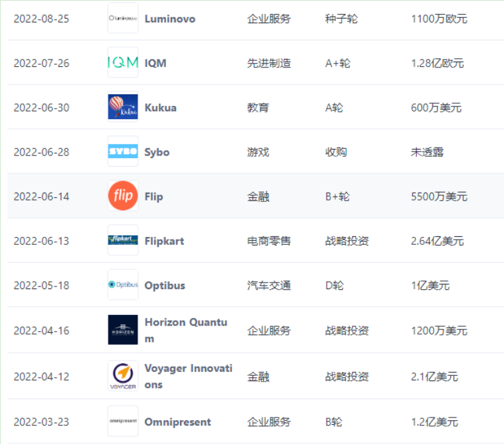Select date 2022-06-30
504x444 pixels.
[x=42, y=107]
